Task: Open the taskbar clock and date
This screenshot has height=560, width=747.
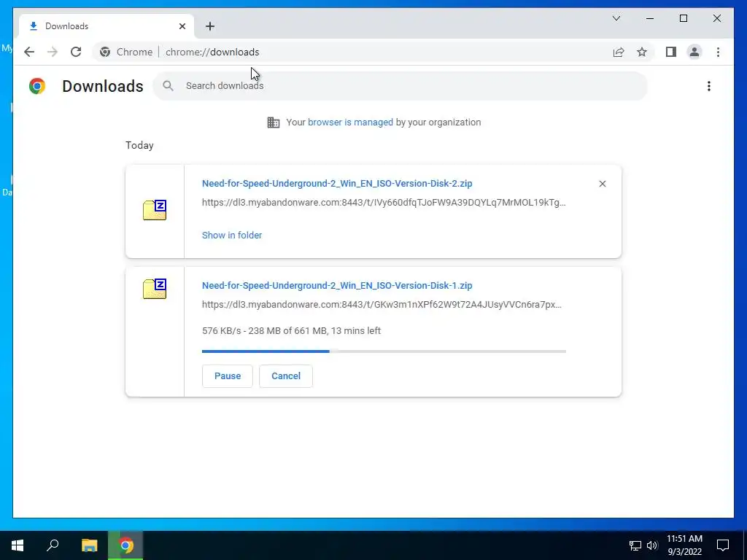Action: tap(684, 545)
